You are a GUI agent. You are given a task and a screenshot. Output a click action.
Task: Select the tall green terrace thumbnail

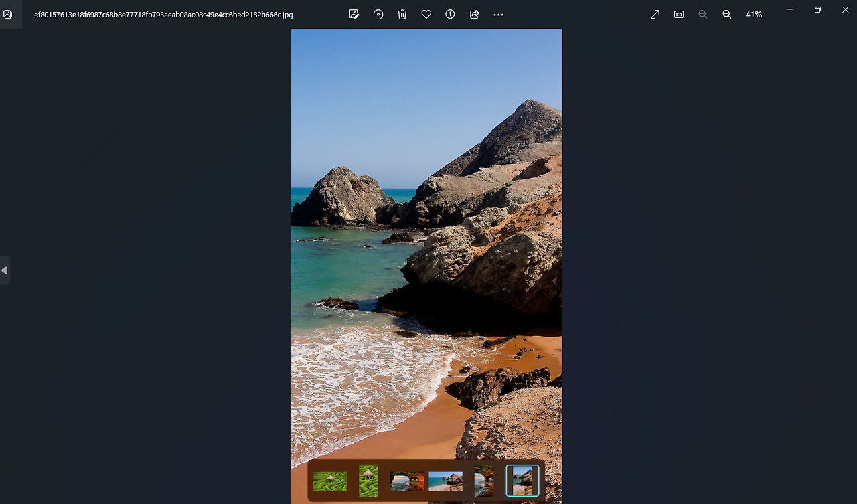pyautogui.click(x=368, y=481)
